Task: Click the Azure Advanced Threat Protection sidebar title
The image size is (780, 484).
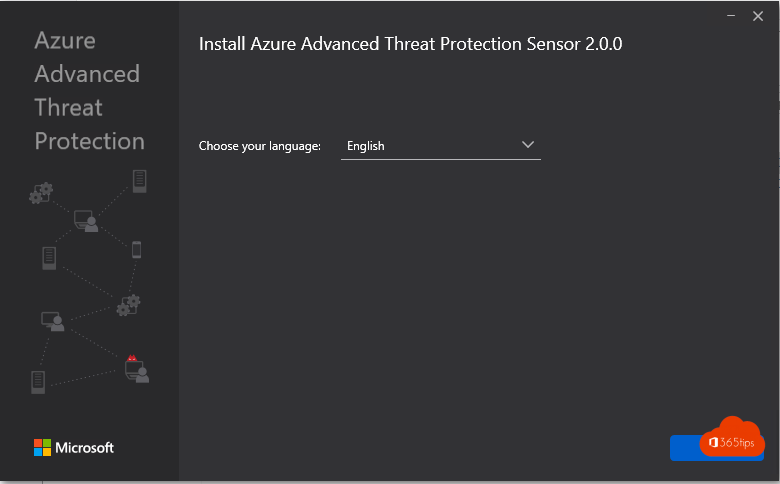Action: tap(90, 91)
